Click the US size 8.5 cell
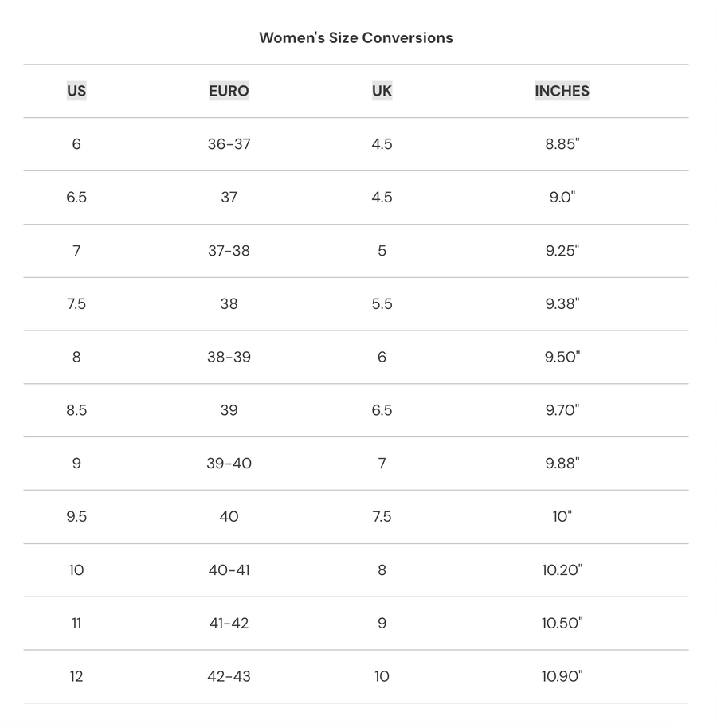The width and height of the screenshot is (717, 728). point(76,410)
